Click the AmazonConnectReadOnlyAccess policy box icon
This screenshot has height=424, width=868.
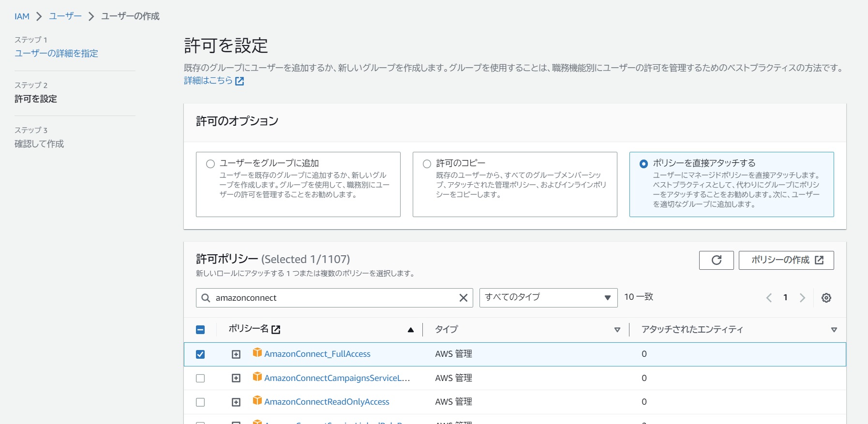point(257,400)
